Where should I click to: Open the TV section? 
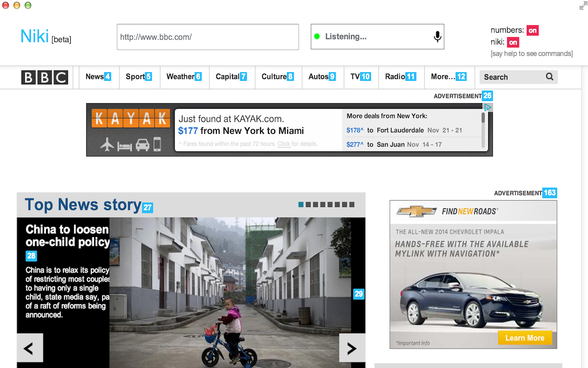click(355, 76)
